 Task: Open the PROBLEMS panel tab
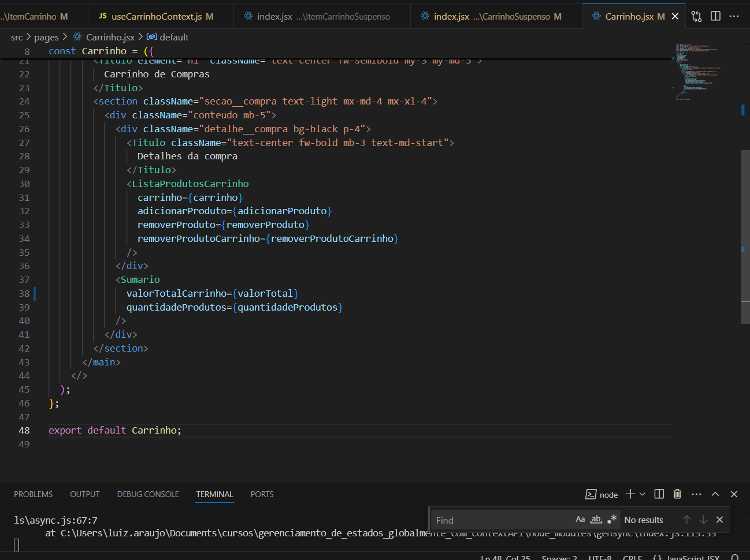coord(33,494)
